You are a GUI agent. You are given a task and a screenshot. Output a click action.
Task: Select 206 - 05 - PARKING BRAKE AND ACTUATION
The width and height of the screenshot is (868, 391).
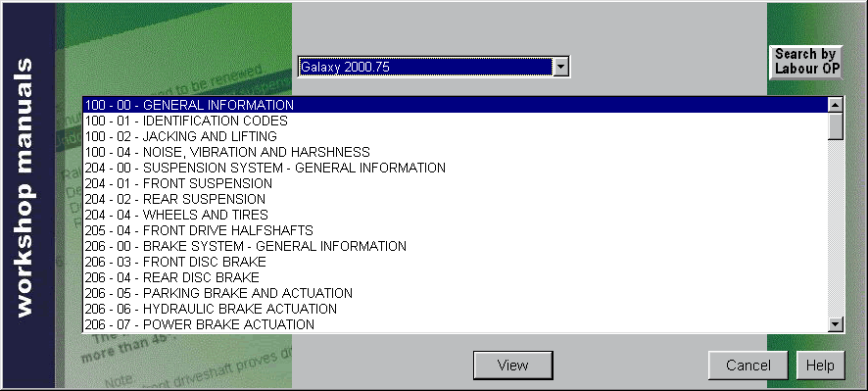455,293
